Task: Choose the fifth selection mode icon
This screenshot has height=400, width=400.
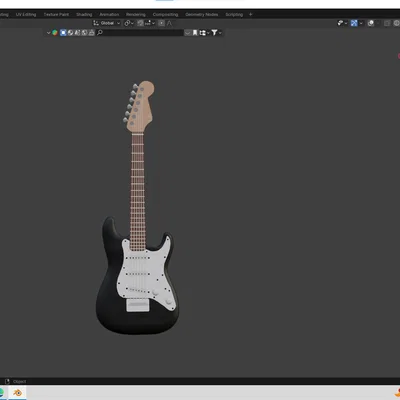Action: 91,33
